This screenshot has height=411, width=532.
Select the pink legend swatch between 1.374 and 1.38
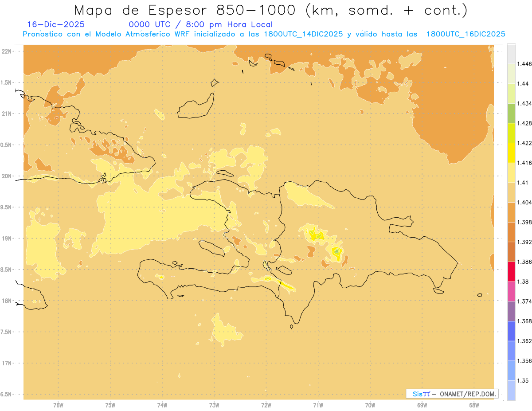pyautogui.click(x=511, y=291)
